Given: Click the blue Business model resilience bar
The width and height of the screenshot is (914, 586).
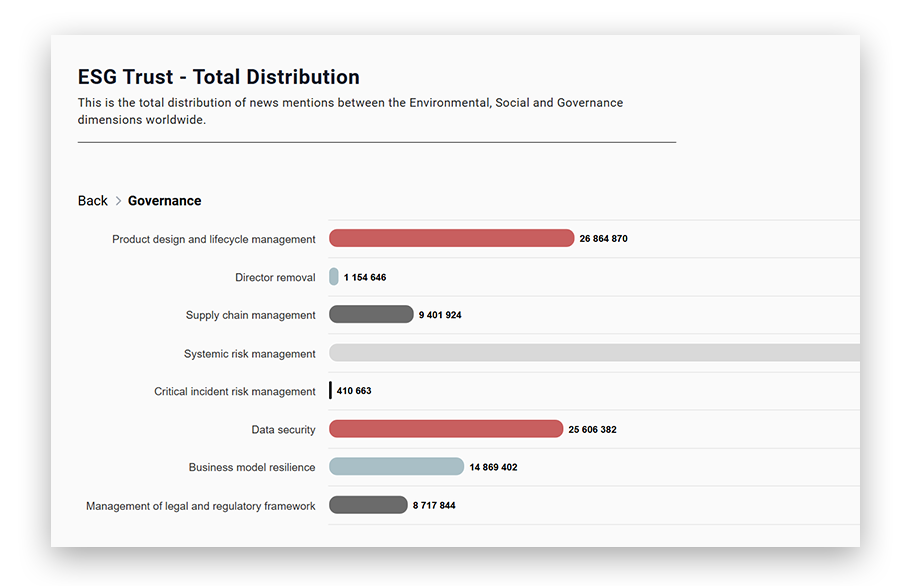Looking at the screenshot, I should click(x=396, y=467).
